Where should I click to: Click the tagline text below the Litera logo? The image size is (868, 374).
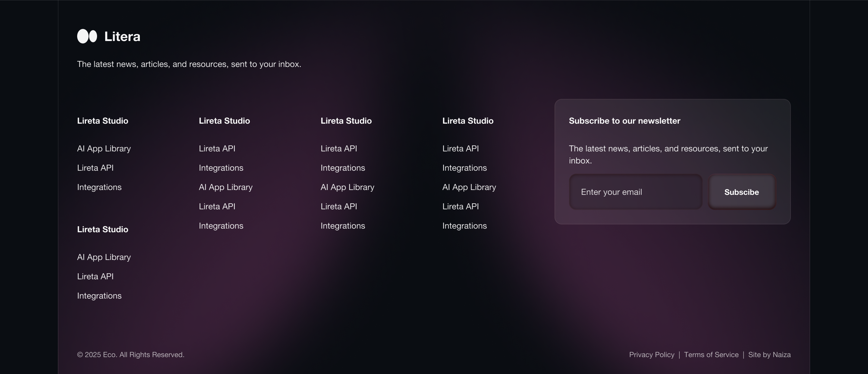coord(189,64)
